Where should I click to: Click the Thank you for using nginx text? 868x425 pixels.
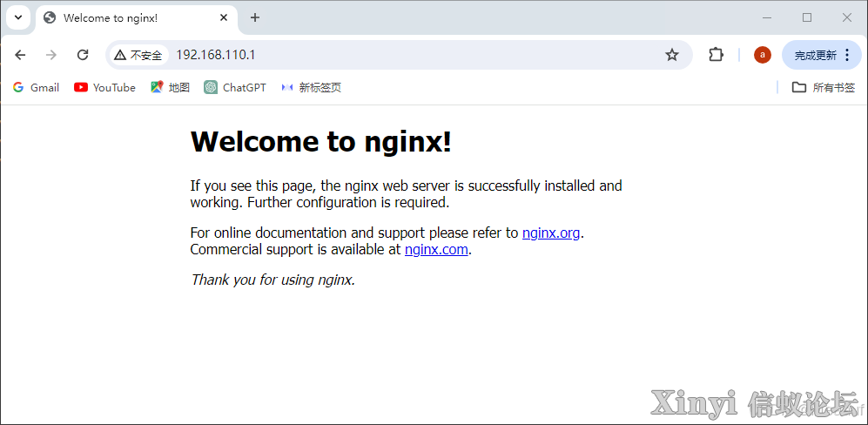tap(273, 280)
